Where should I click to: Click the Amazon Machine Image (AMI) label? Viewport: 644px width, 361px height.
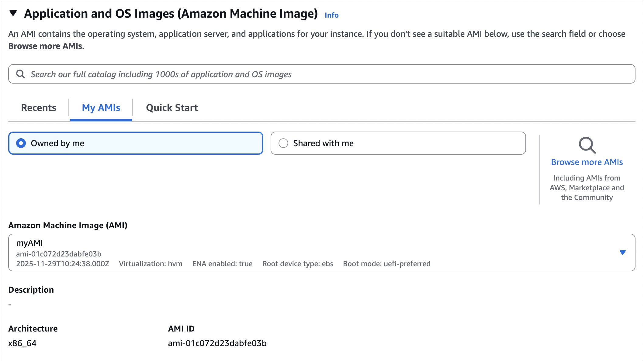point(68,225)
